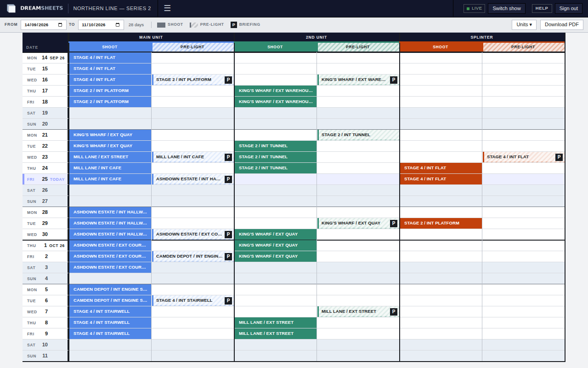Select Splinter SHOOT column header
Image resolution: width=588 pixels, height=368 pixels.
(x=441, y=47)
